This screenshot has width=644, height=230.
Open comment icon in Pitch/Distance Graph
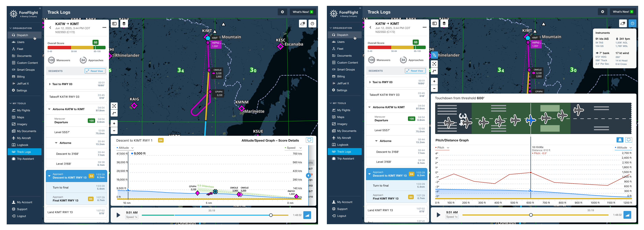pos(628,140)
